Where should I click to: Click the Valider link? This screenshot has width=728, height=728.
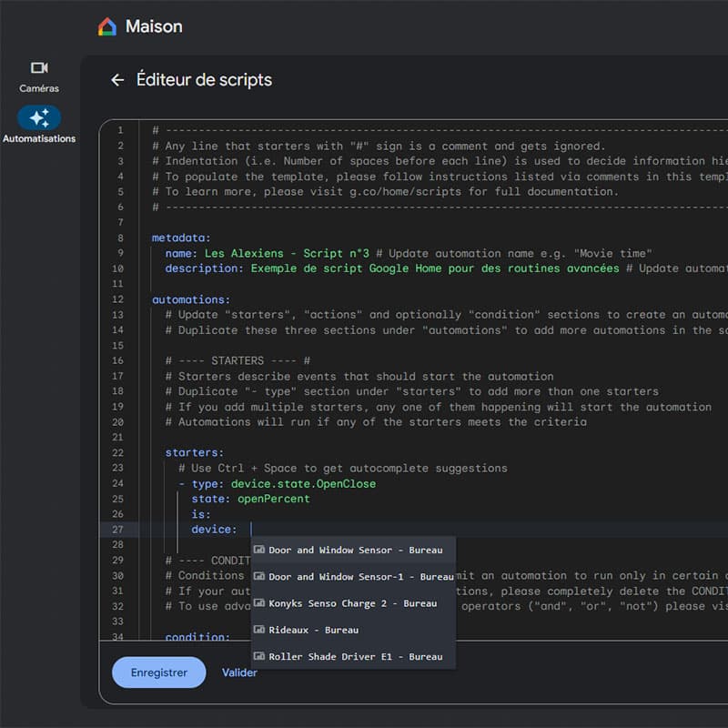point(239,672)
